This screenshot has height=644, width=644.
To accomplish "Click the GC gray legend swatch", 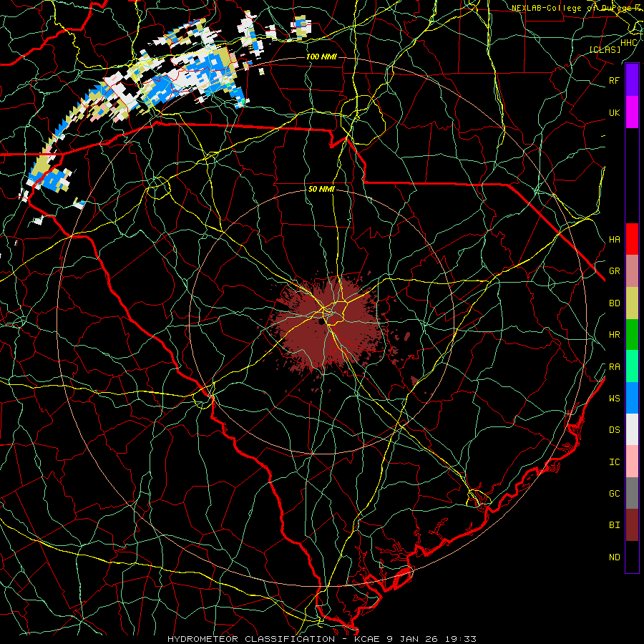I will pyautogui.click(x=632, y=493).
